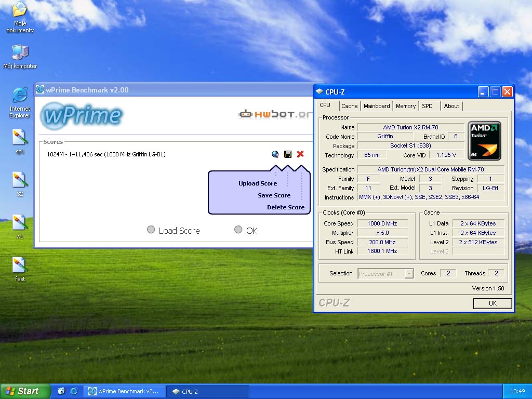The height and width of the screenshot is (399, 532).
Task: Click the Brand ID value 6
Action: 456,137
